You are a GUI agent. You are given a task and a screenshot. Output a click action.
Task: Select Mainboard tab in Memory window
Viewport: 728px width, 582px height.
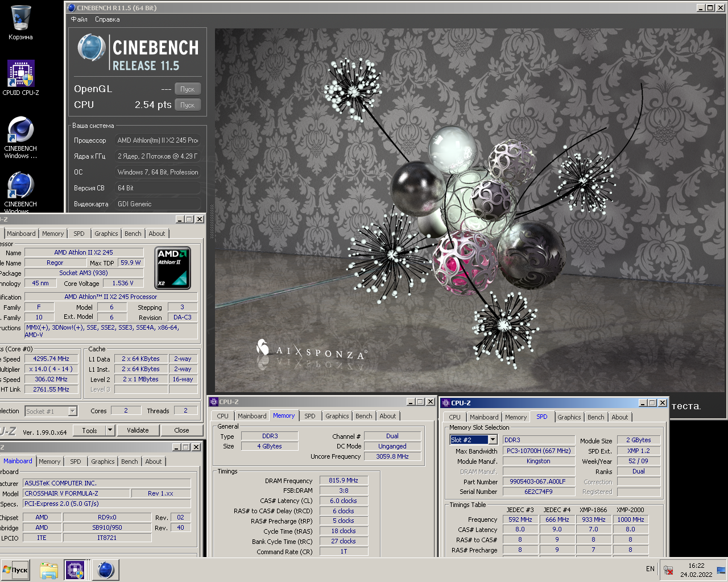click(252, 416)
